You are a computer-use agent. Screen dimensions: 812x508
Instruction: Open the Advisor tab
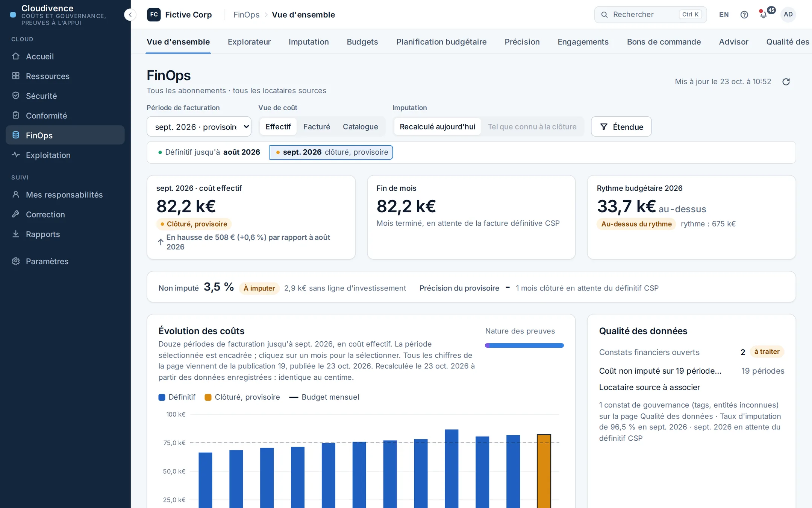pos(733,42)
